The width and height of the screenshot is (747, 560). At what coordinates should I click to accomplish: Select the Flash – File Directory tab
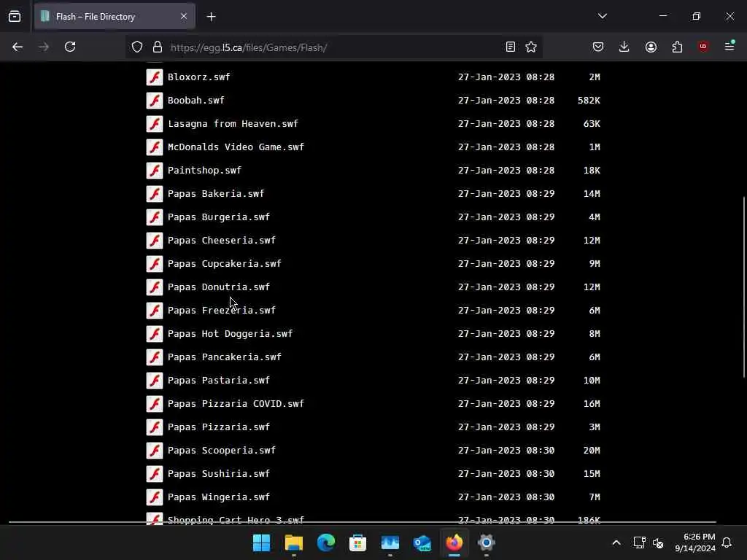(115, 17)
